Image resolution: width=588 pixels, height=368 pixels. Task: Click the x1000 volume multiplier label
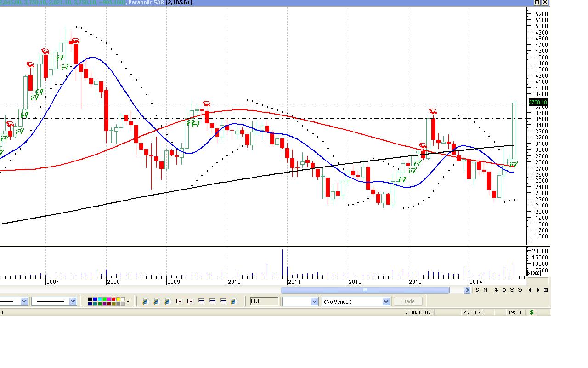click(533, 273)
